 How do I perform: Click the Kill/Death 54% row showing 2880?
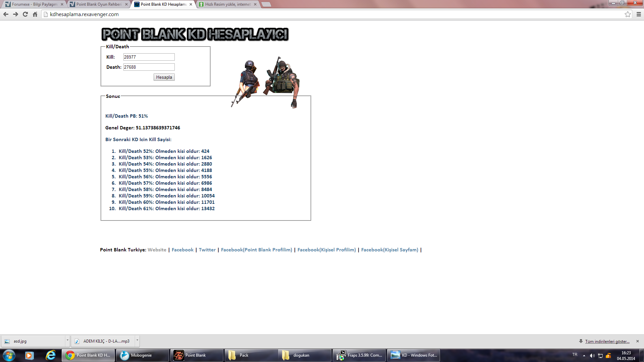(x=165, y=164)
